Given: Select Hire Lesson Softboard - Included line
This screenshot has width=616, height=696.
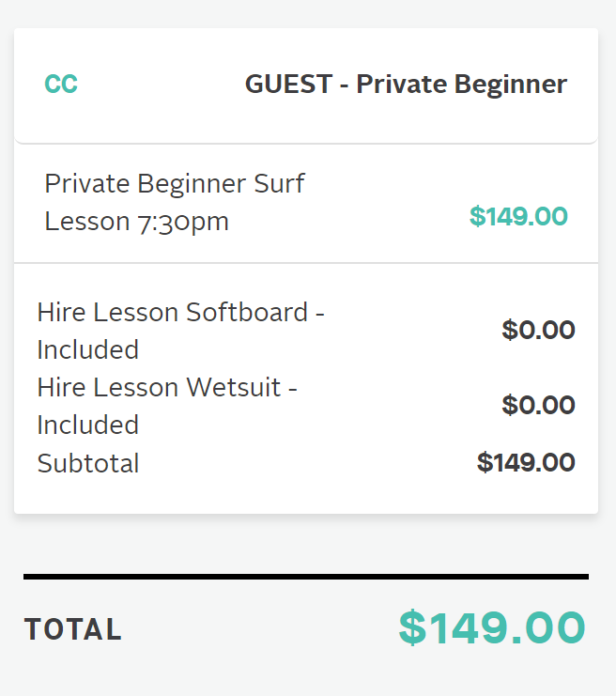Looking at the screenshot, I should (x=180, y=331).
